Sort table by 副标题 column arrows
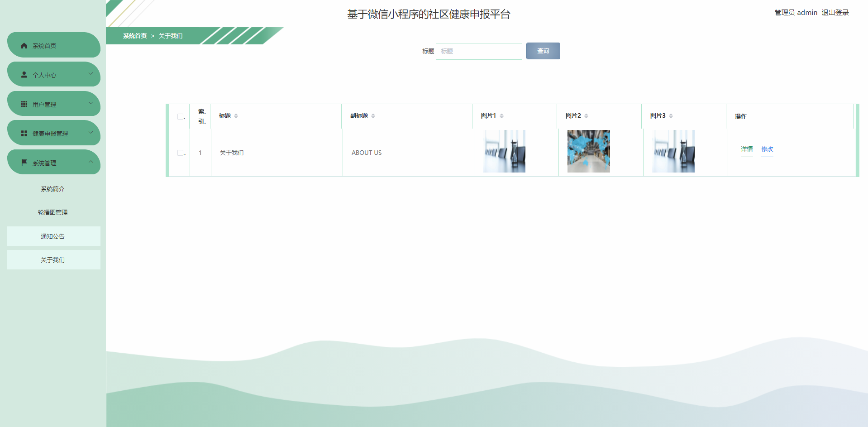 pyautogui.click(x=373, y=116)
